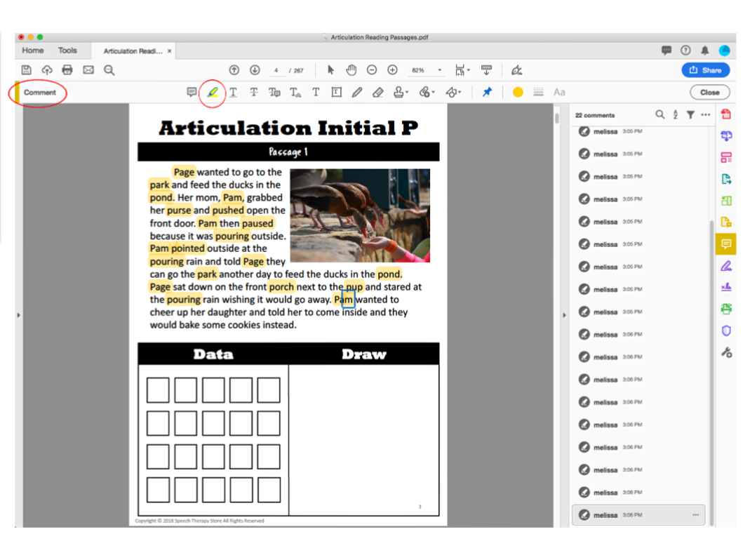Viewport: 750px width, 560px height.
Task: Open the Export PDF tool in the sidebar
Action: 726,179
